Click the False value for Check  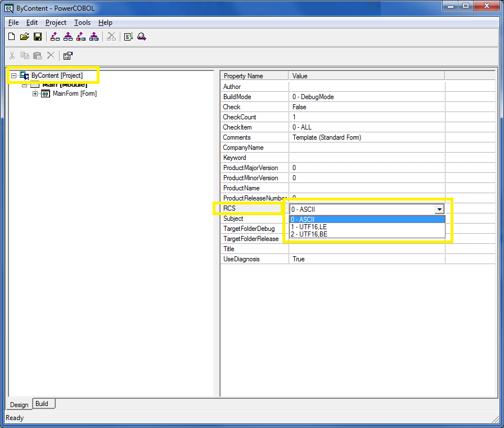(x=299, y=107)
